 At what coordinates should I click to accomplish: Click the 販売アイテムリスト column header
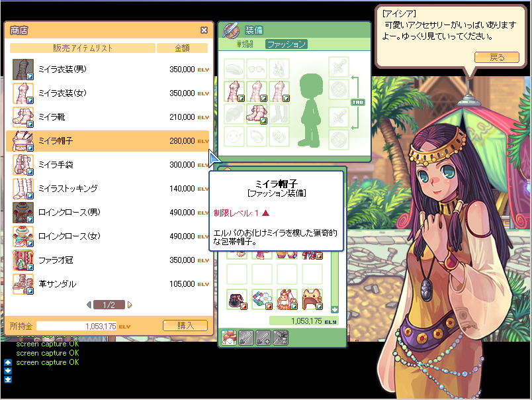click(83, 48)
